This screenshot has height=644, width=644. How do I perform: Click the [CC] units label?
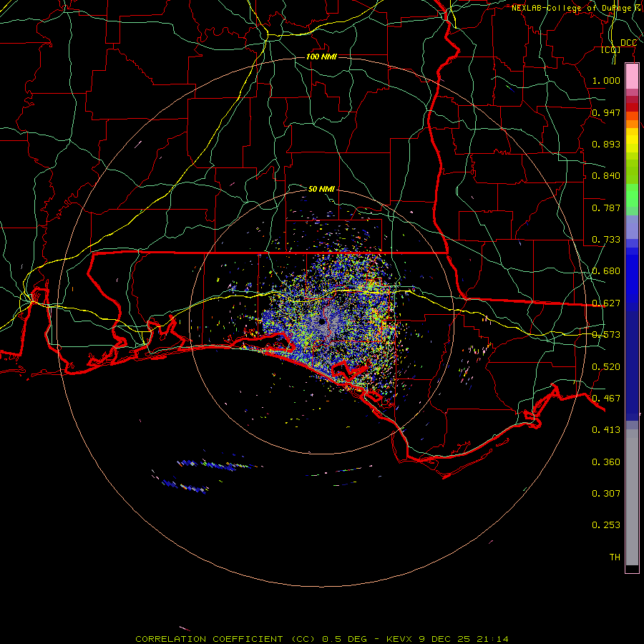[611, 49]
